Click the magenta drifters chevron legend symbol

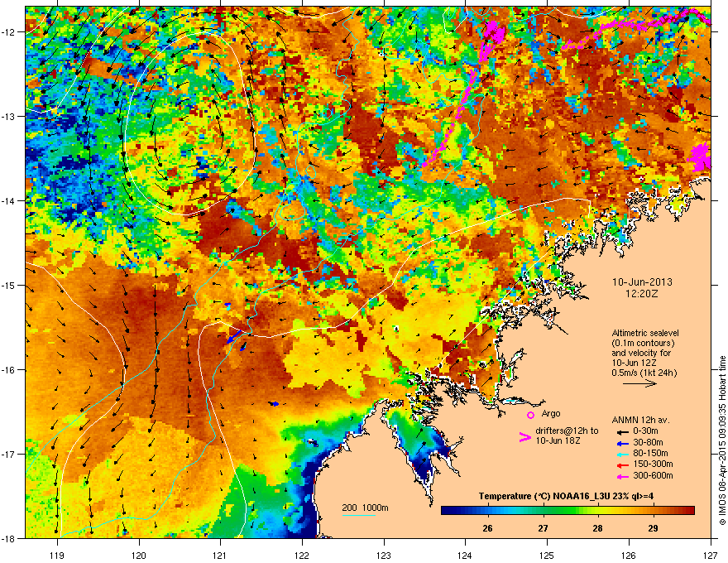coord(524,437)
